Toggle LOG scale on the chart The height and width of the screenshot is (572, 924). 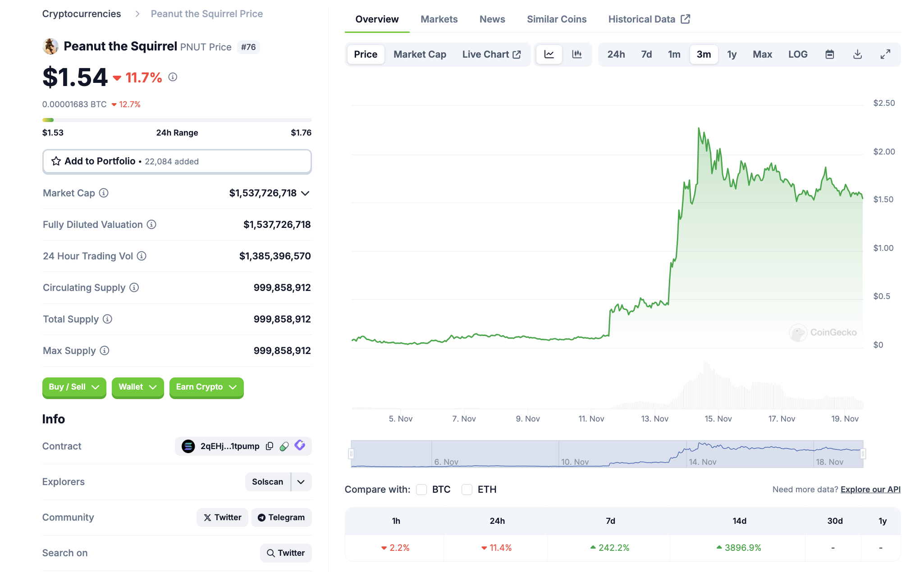tap(797, 54)
